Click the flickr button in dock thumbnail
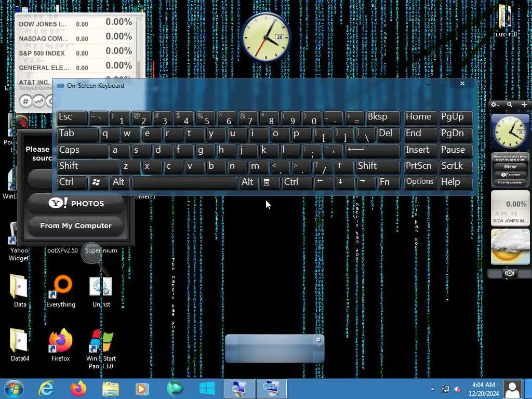The height and width of the screenshot is (399, 532). pyautogui.click(x=510, y=167)
